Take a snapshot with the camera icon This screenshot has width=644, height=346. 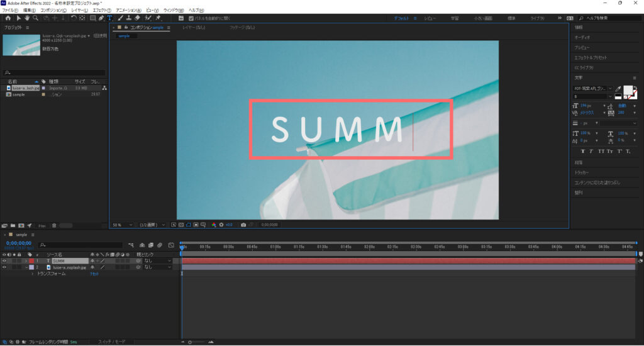click(243, 225)
